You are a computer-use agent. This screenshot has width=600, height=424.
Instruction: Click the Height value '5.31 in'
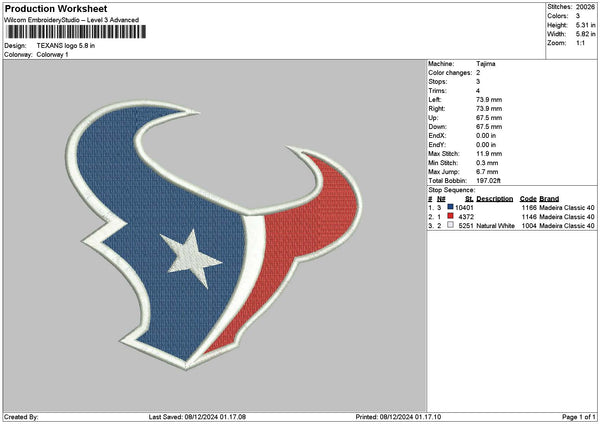point(585,25)
